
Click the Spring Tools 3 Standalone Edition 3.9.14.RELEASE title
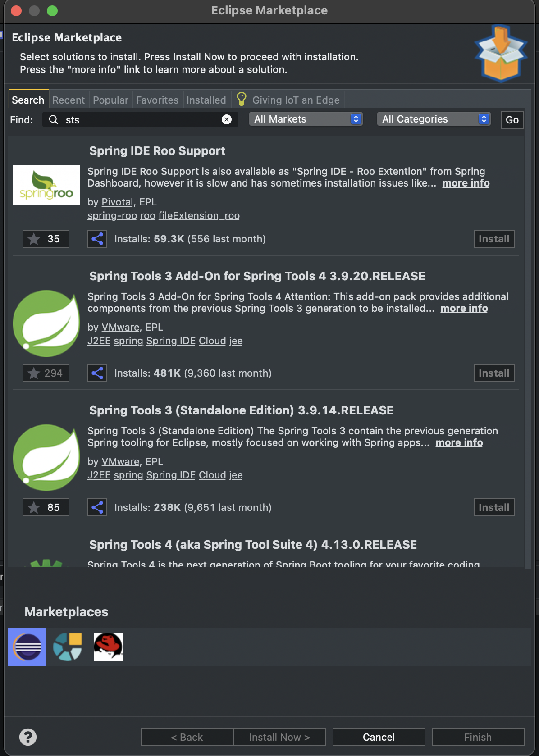tap(242, 410)
